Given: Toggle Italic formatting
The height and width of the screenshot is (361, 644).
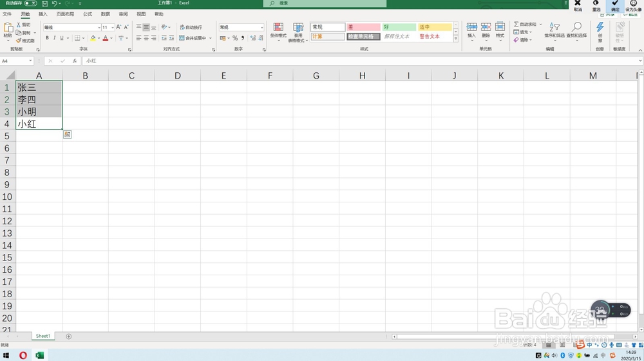Looking at the screenshot, I should pos(54,38).
